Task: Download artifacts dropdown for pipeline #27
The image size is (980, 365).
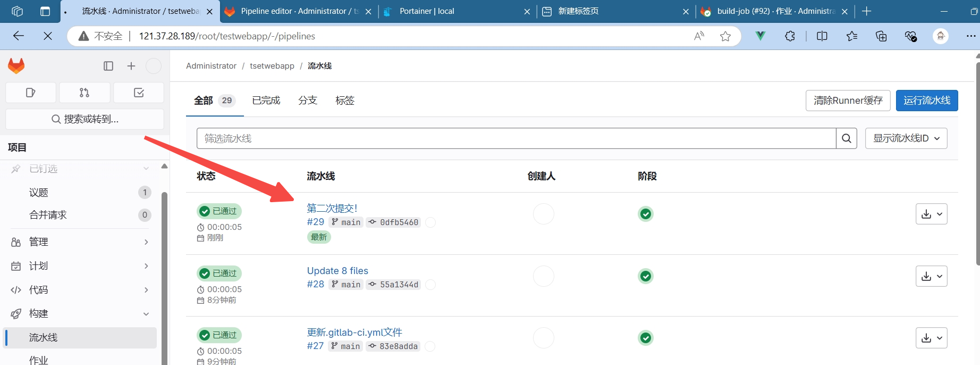Action: pos(932,338)
